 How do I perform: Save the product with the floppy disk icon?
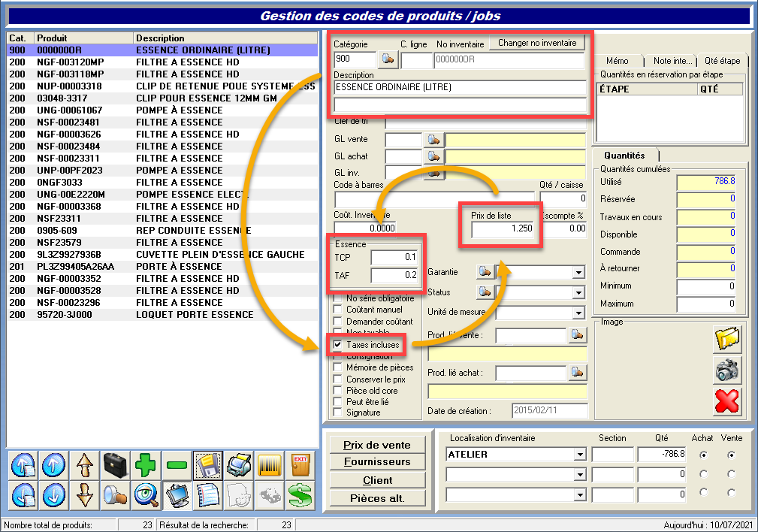coord(207,465)
